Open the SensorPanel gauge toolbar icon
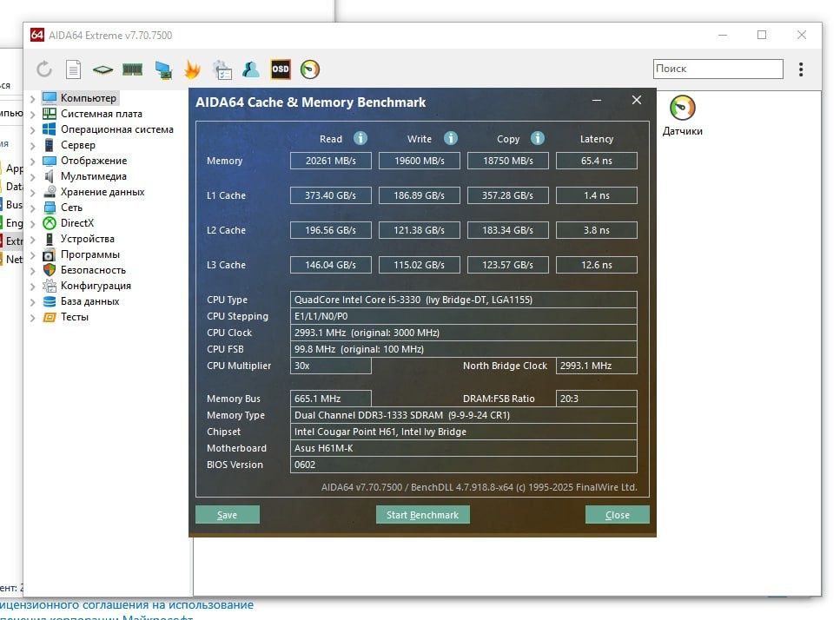Screen dimensions: 840x620 click(x=309, y=69)
